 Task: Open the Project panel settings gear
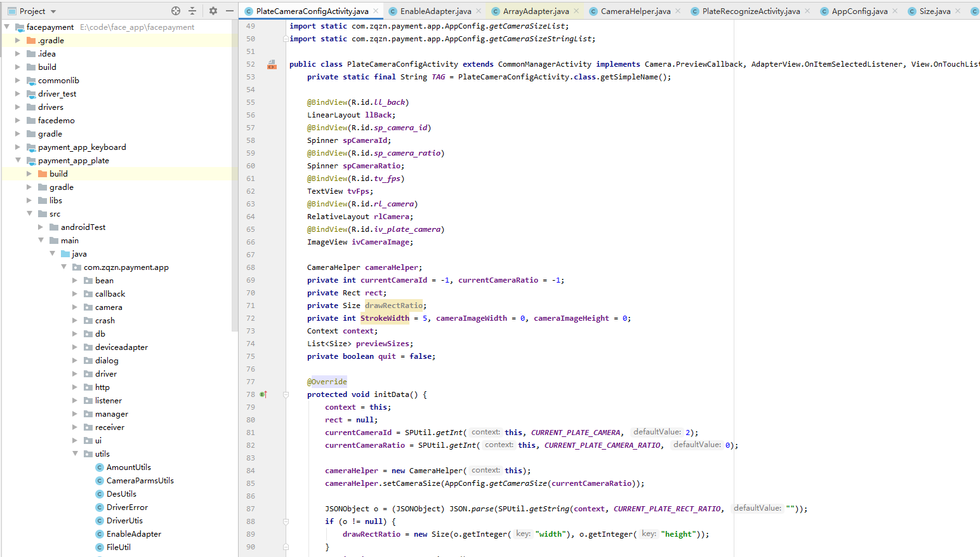213,11
